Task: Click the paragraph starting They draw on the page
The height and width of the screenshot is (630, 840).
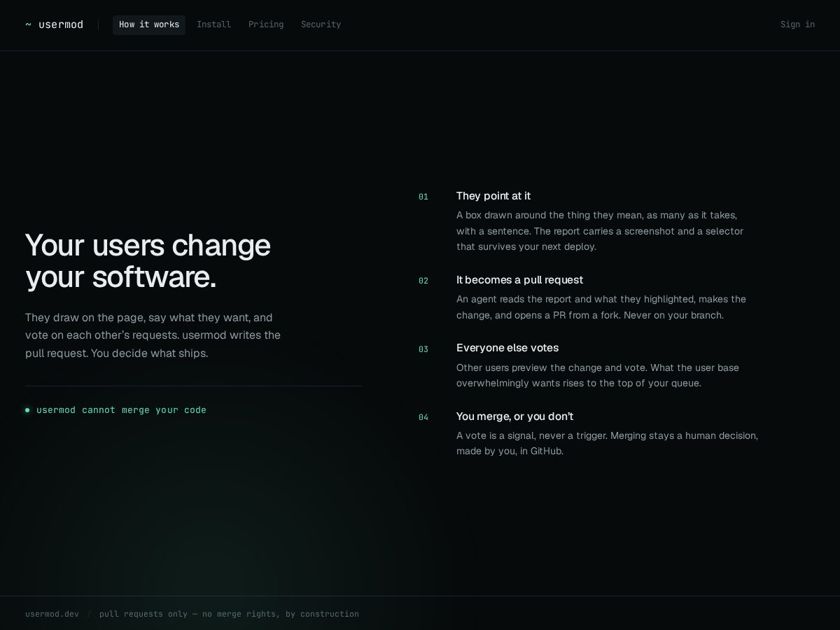Action: point(153,335)
